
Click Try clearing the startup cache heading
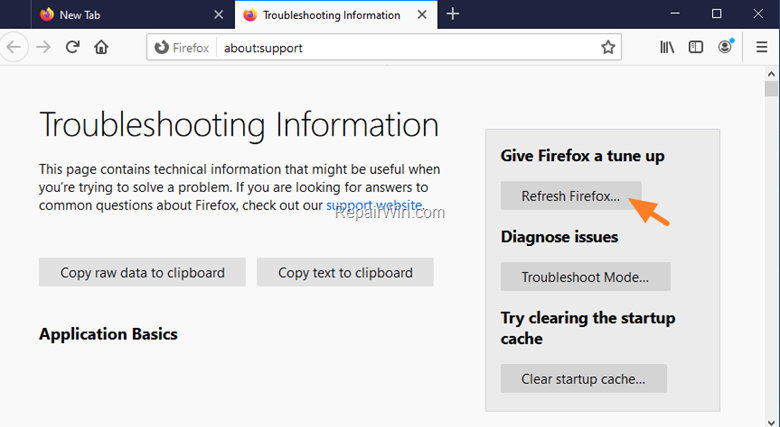pyautogui.click(x=588, y=328)
